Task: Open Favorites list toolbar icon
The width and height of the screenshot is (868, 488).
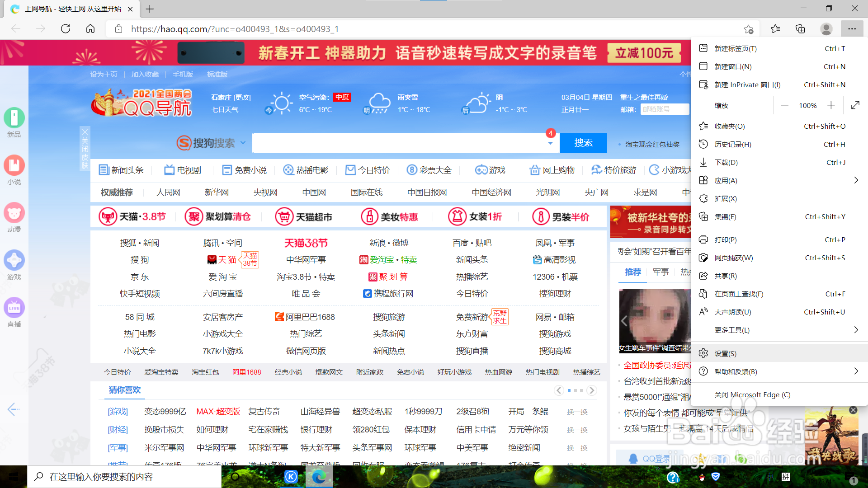Action: coord(775,29)
